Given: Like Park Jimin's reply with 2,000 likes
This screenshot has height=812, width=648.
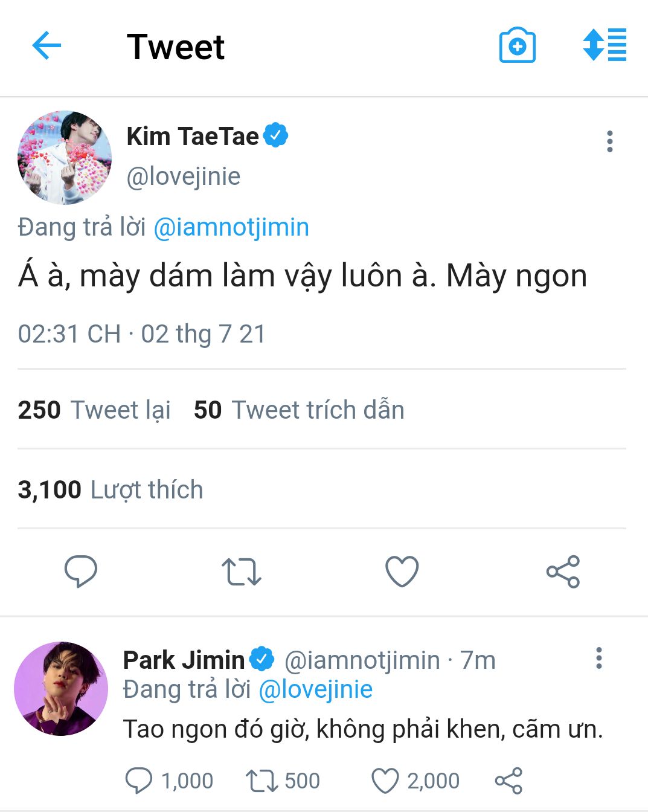Looking at the screenshot, I should 385,781.
